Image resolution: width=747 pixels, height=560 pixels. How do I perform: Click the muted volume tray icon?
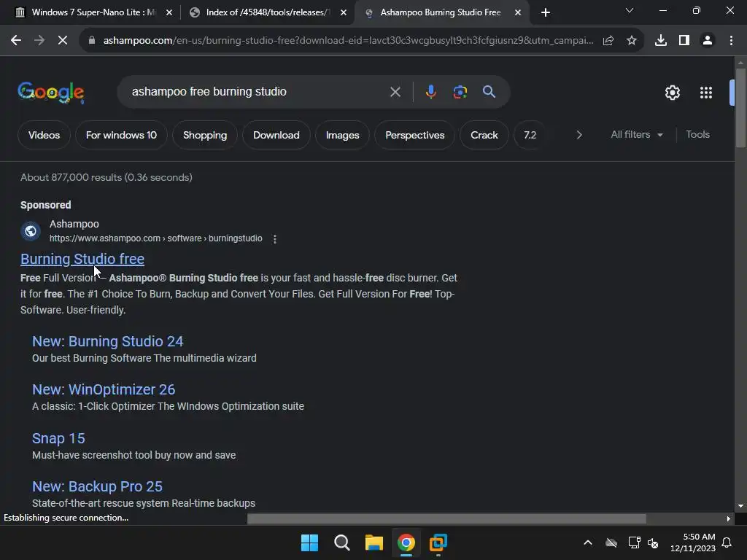(x=653, y=542)
